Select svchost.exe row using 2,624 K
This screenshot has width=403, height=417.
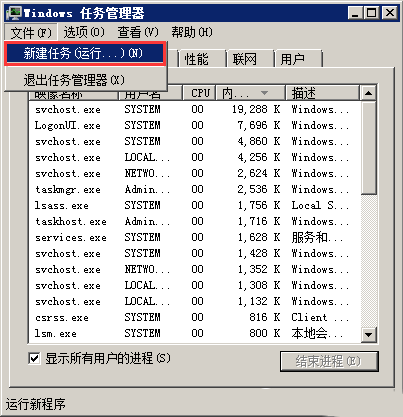195,173
